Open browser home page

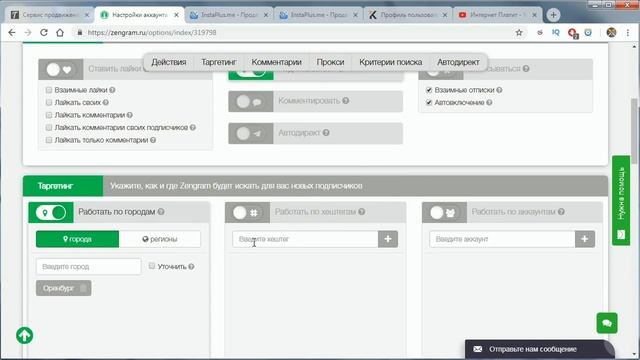click(x=60, y=33)
